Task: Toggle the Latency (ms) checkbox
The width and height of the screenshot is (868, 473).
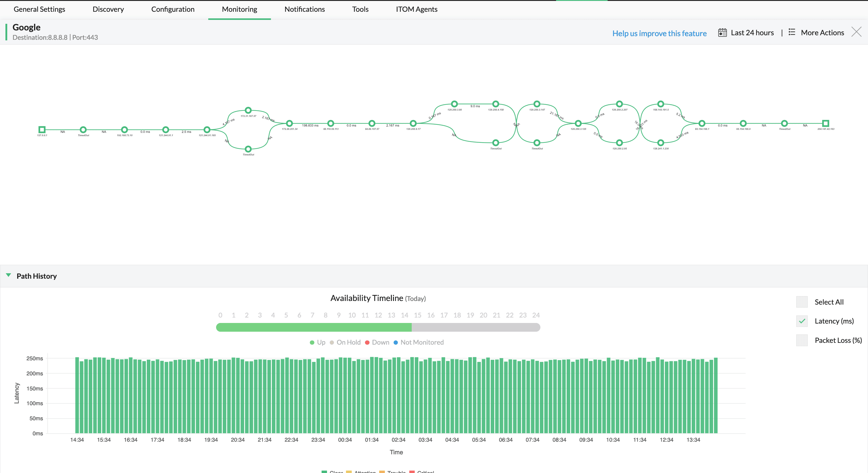Action: (x=802, y=321)
